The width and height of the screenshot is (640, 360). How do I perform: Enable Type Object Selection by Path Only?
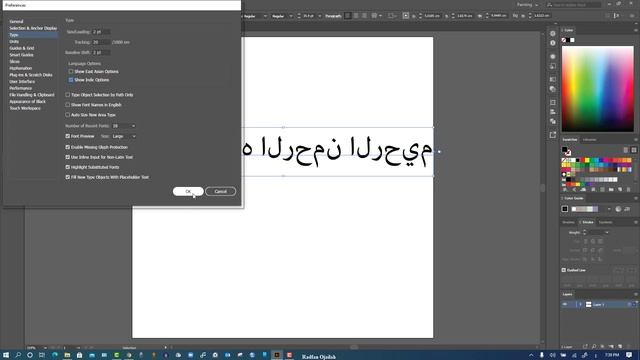click(68, 95)
